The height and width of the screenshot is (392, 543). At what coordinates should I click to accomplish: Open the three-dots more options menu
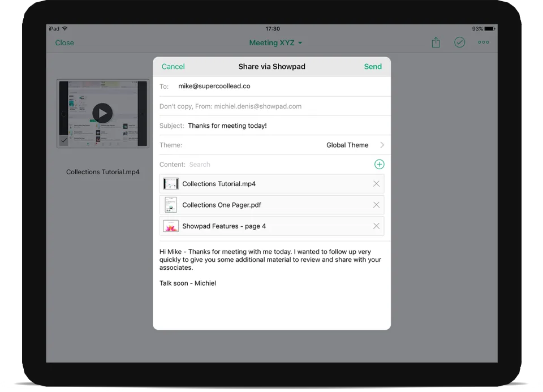pos(484,42)
